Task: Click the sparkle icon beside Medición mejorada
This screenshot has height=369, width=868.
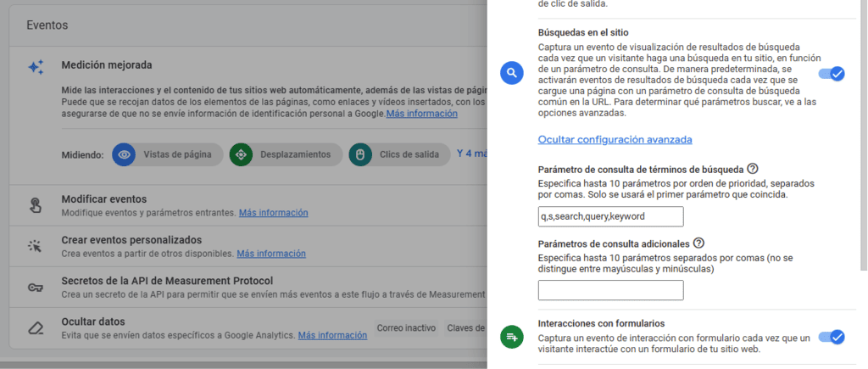Action: (36, 67)
